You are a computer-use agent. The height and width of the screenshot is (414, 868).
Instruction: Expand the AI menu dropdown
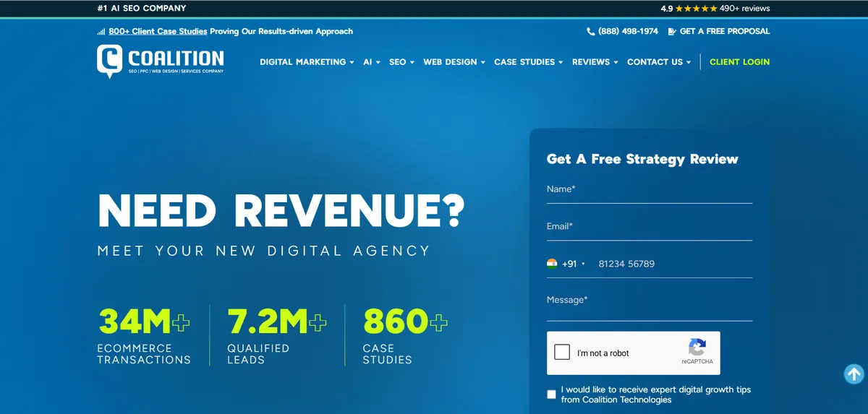click(x=372, y=62)
